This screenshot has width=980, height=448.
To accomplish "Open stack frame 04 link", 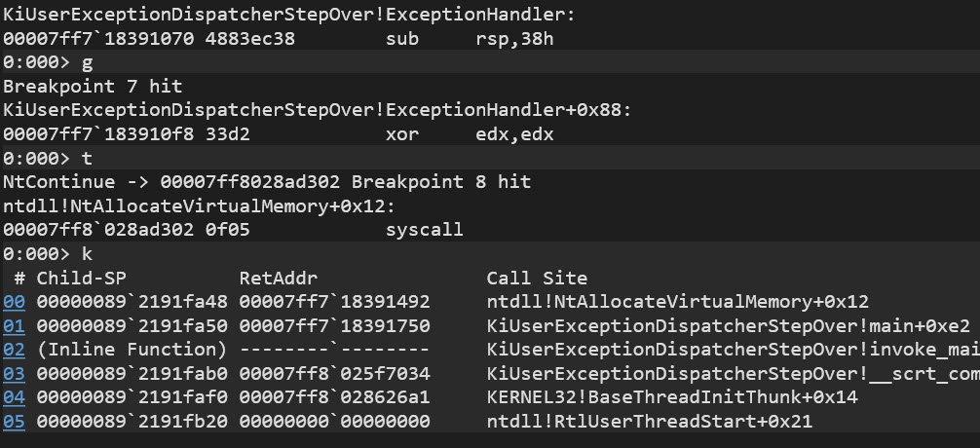I will click(x=14, y=397).
